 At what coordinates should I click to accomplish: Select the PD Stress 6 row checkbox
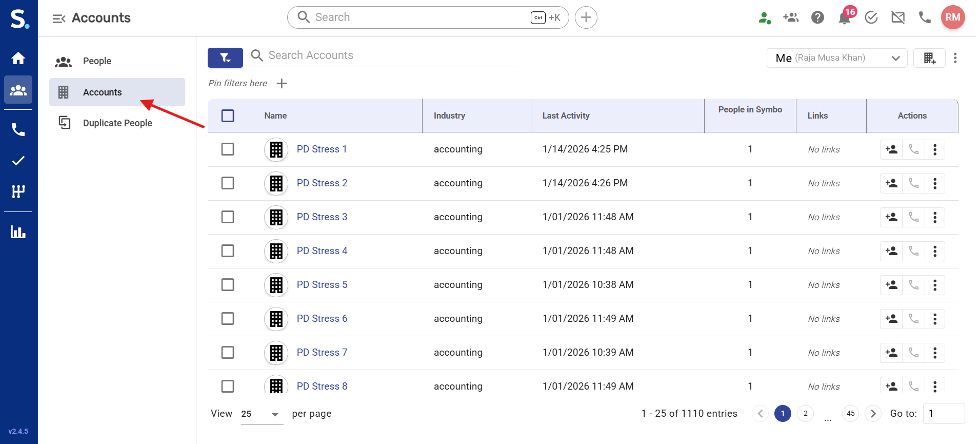(228, 319)
